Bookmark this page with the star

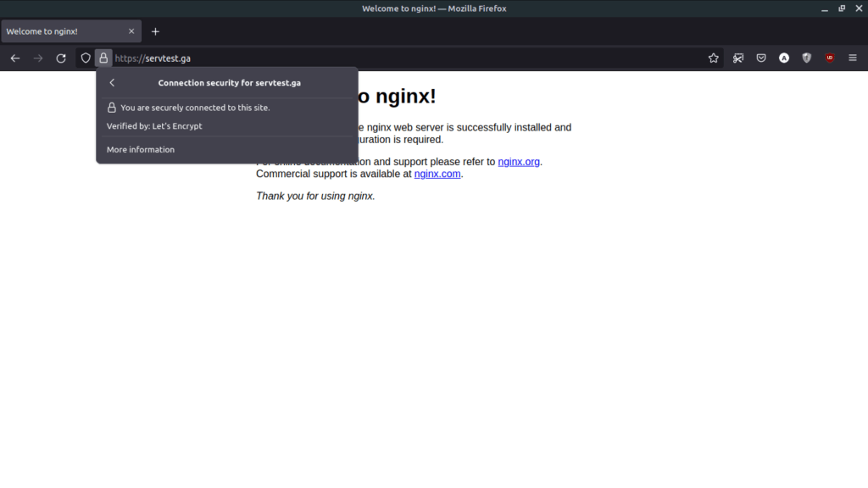point(714,58)
